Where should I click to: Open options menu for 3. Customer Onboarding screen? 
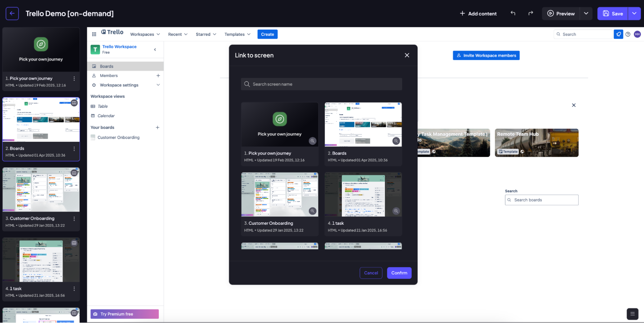coord(74,219)
